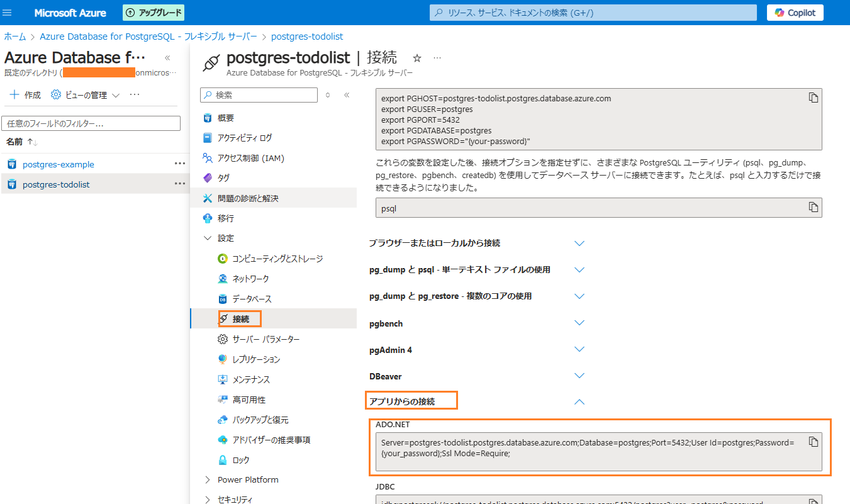Expand the pgAdmin 4 section
Viewport: 850px width, 504px height.
(x=579, y=349)
